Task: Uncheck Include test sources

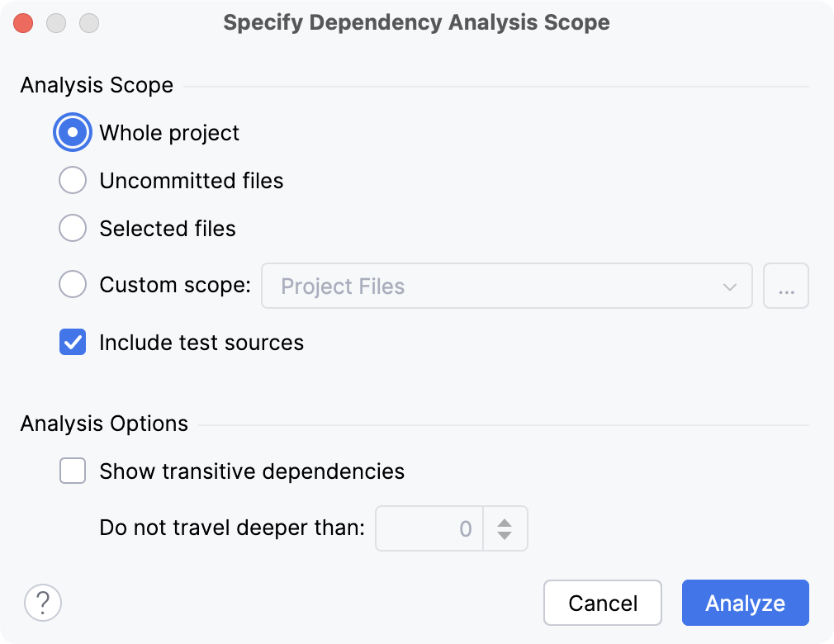Action: (x=73, y=343)
